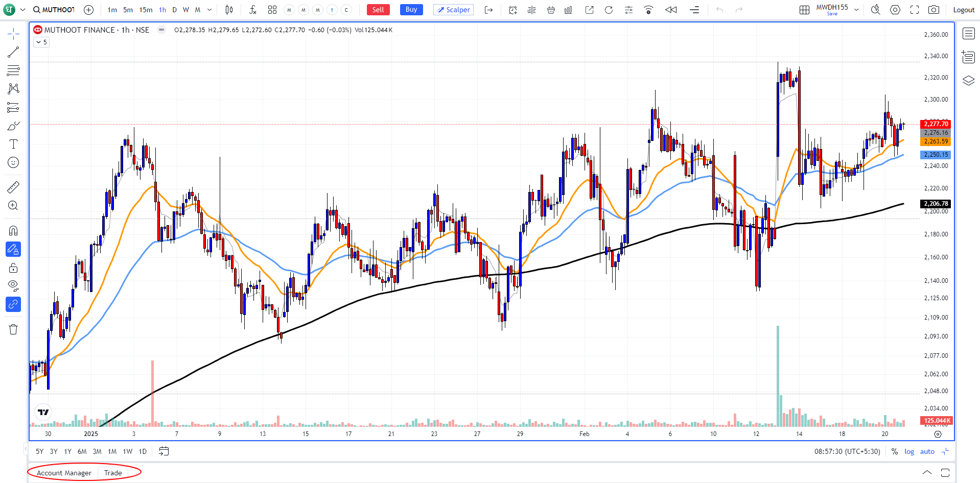Image resolution: width=980 pixels, height=483 pixels.
Task: Click the Logout link
Action: [964, 10]
